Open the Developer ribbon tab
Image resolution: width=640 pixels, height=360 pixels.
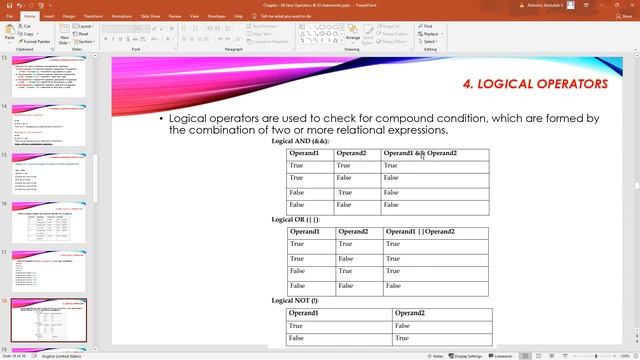click(216, 16)
